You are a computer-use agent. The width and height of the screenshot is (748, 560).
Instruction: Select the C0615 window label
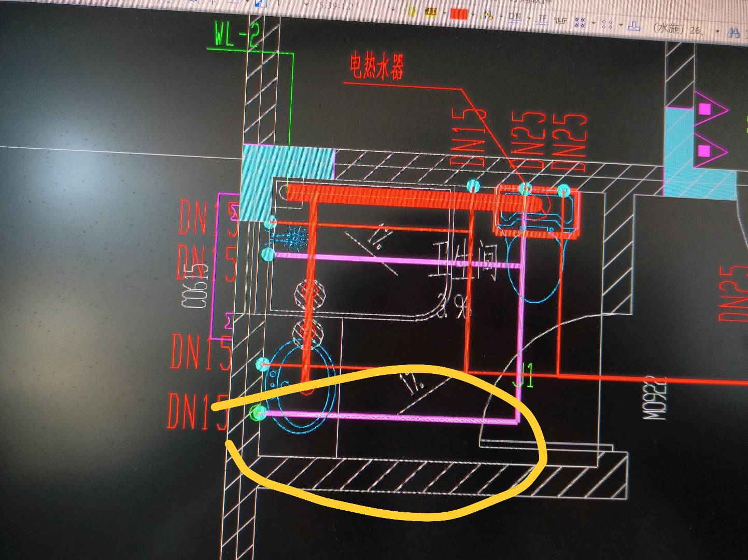click(196, 285)
